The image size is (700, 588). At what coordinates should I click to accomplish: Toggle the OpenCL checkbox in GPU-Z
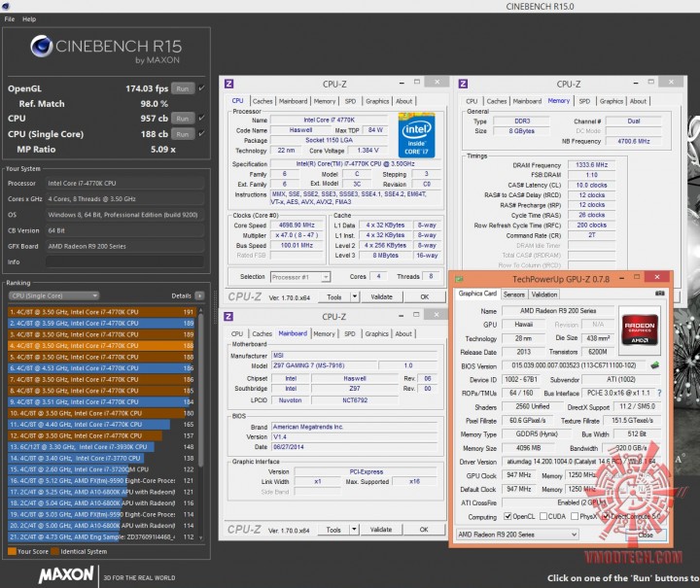click(x=507, y=516)
